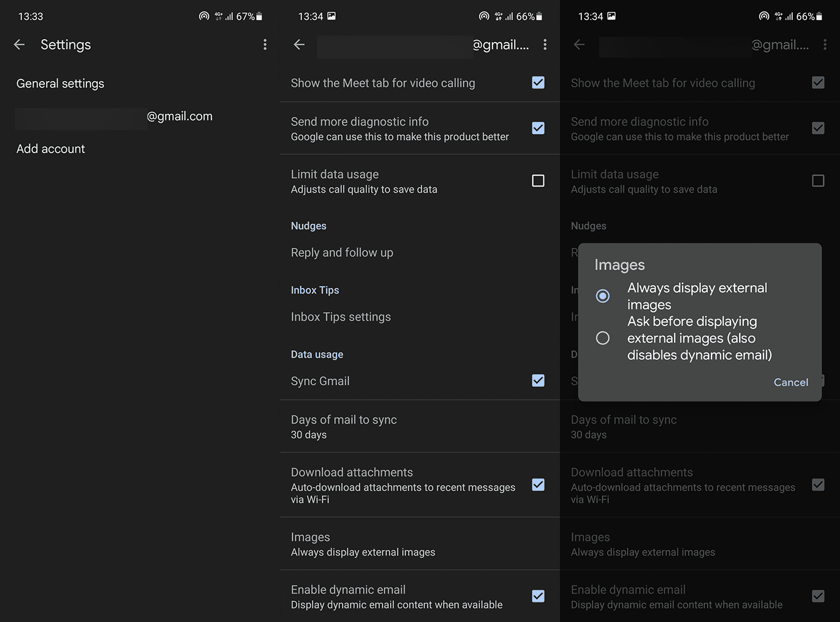Uncheck Show the Meet tab for video calling
840x622 pixels.
click(x=538, y=82)
